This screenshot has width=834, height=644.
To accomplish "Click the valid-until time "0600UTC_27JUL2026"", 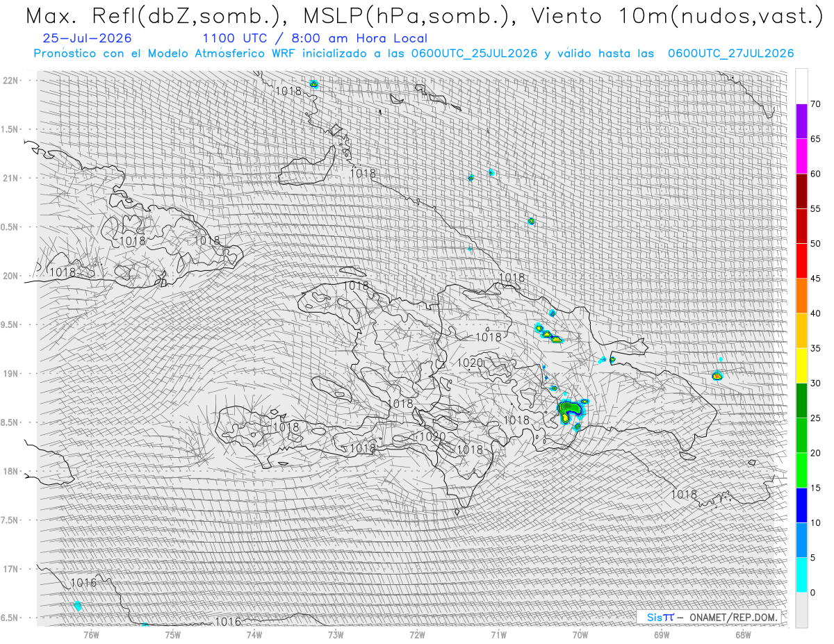I will point(730,53).
